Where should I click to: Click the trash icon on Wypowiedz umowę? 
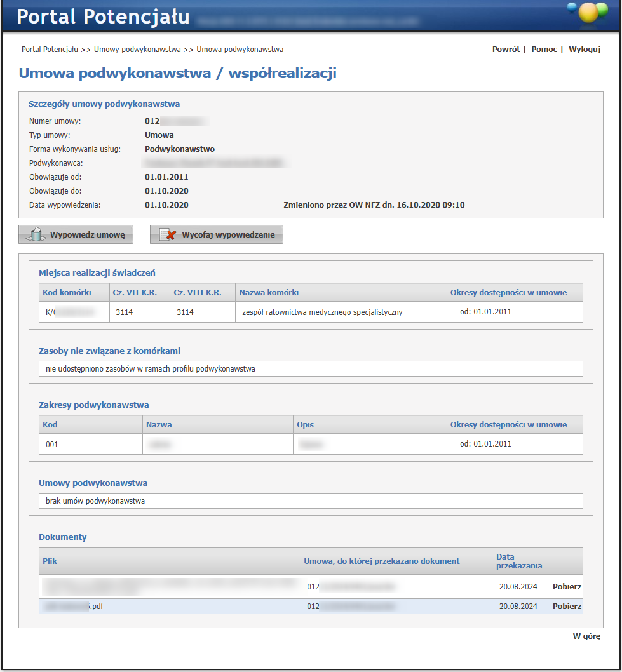36,234
